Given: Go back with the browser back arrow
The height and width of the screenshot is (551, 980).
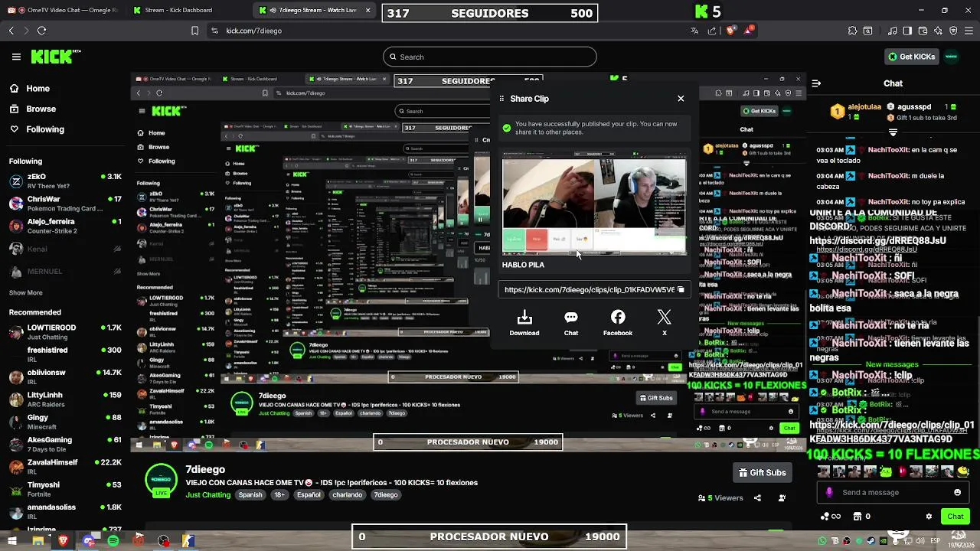Looking at the screenshot, I should [x=11, y=31].
